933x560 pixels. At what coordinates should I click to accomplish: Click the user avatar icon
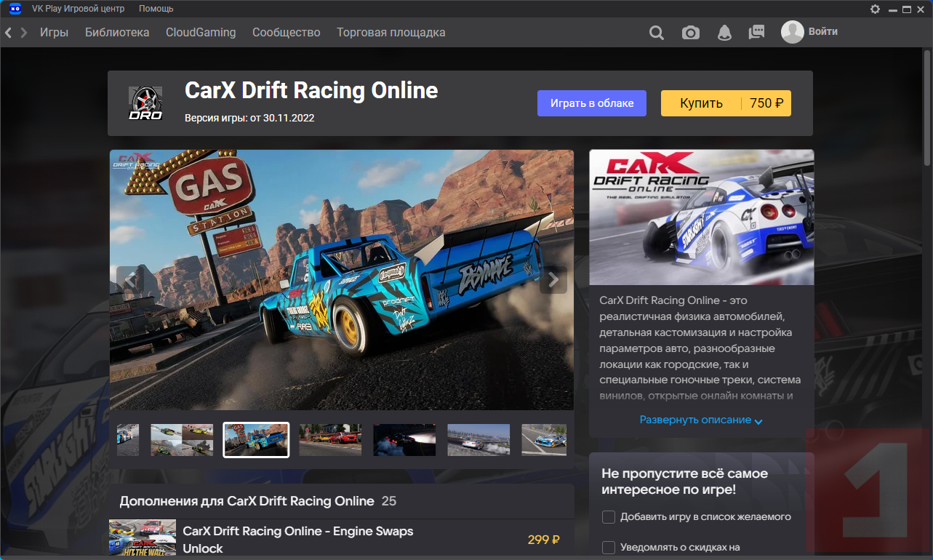(793, 32)
